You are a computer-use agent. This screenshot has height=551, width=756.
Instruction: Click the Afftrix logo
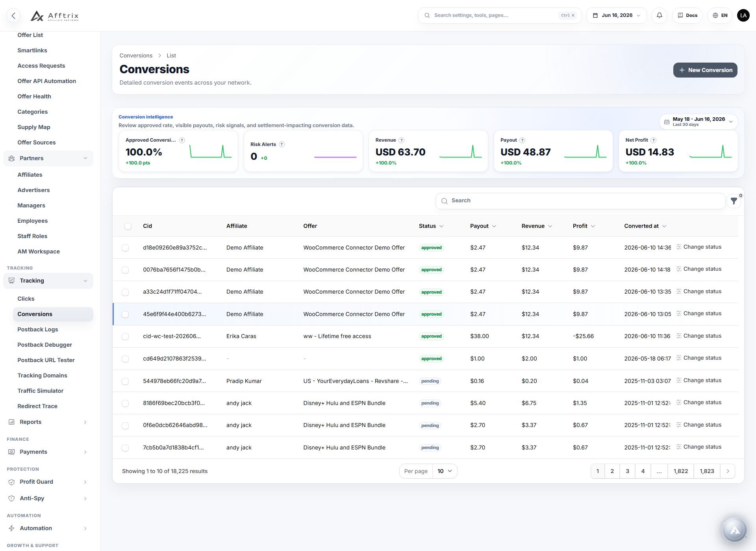(55, 16)
